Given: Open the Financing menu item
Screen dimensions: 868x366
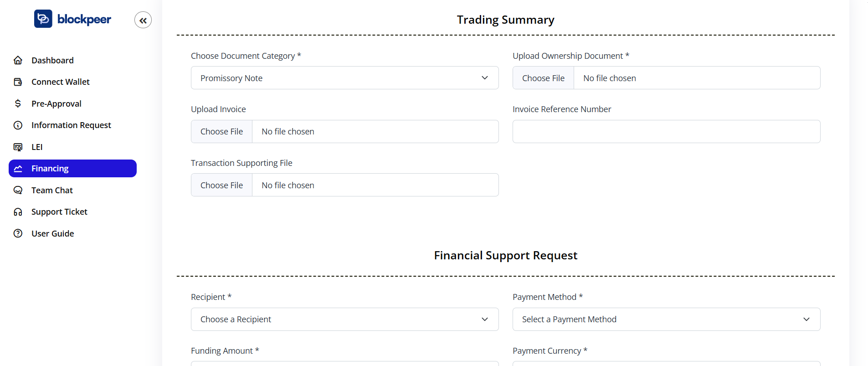Looking at the screenshot, I should pos(72,169).
